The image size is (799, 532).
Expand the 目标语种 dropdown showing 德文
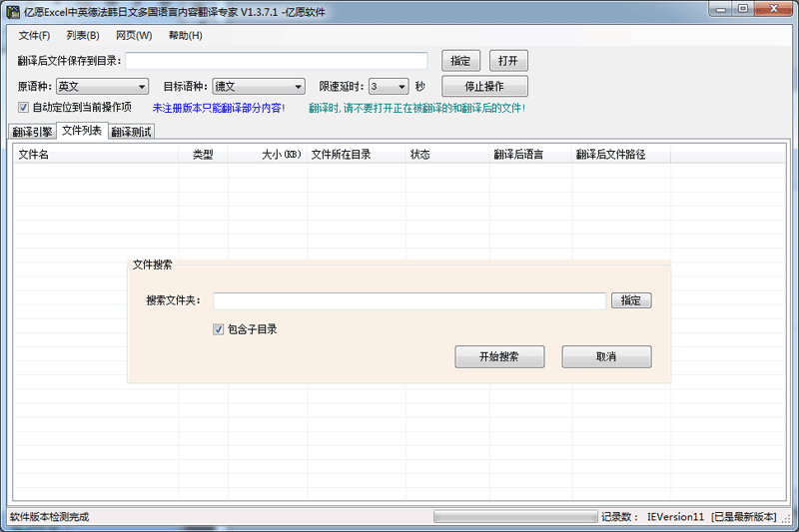click(x=259, y=87)
